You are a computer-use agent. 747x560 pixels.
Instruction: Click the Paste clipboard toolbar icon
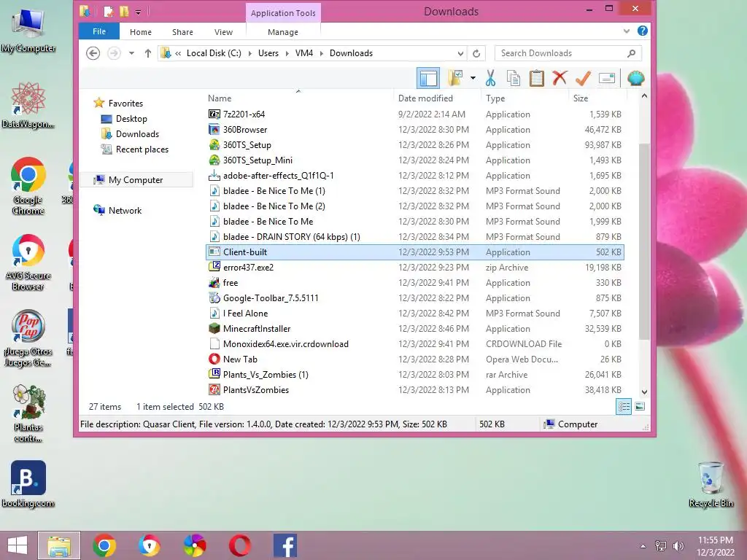[x=536, y=78]
